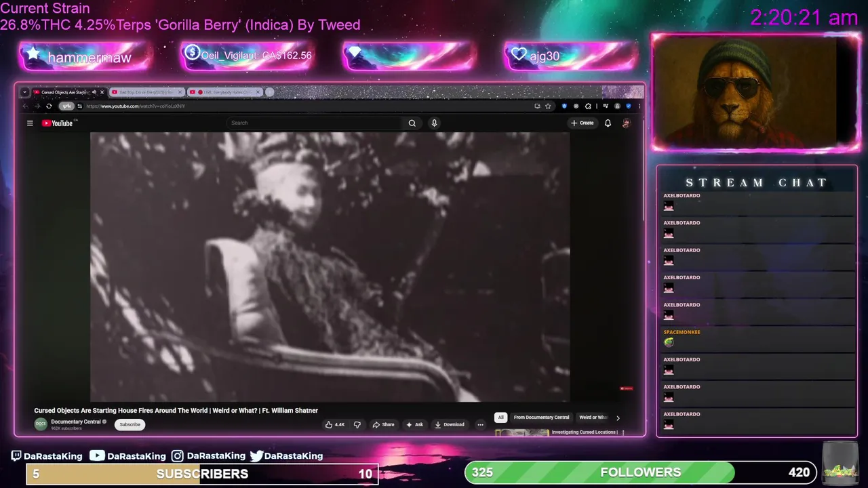868x488 pixels.
Task: Open the browser three-dot menu
Action: click(x=639, y=106)
